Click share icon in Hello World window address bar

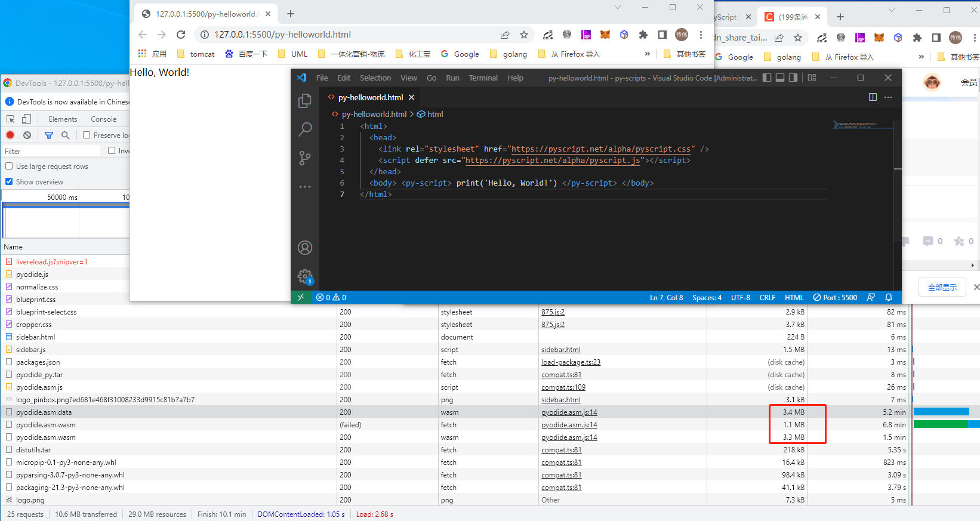coord(505,35)
